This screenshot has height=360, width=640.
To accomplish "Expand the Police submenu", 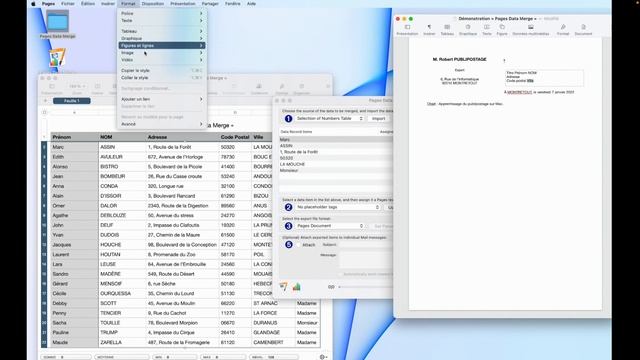I will point(162,13).
